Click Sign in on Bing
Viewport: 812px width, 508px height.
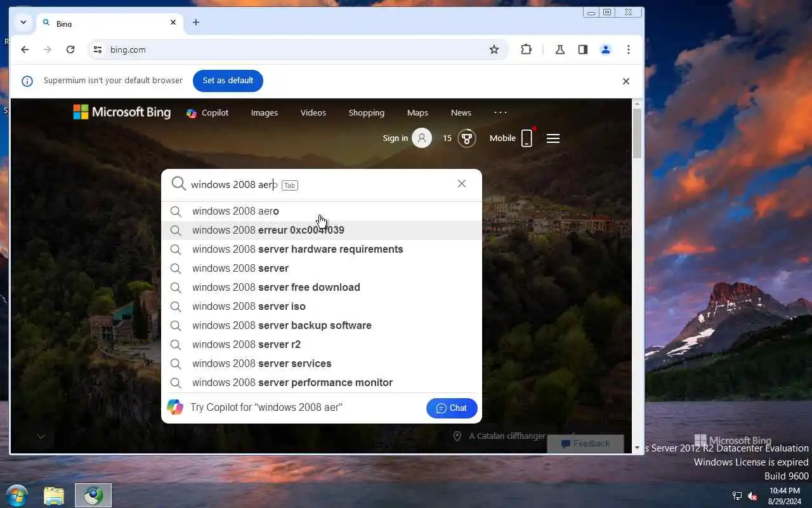point(407,138)
